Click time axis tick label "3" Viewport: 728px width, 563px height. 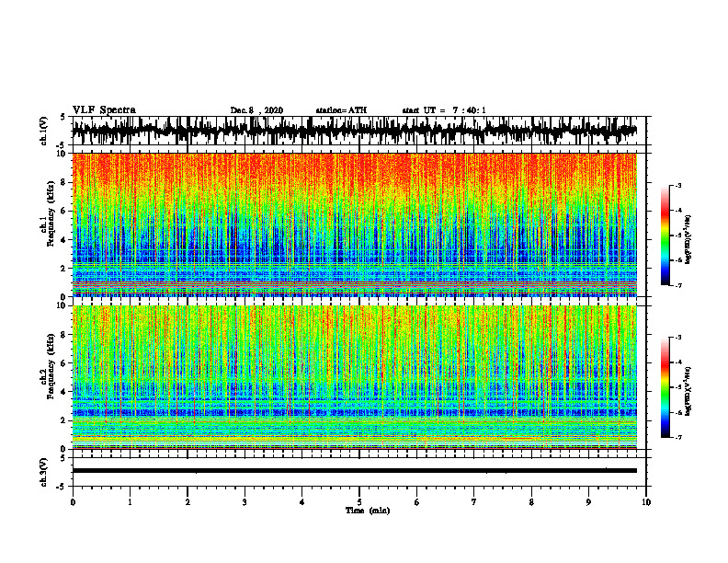coord(245,502)
